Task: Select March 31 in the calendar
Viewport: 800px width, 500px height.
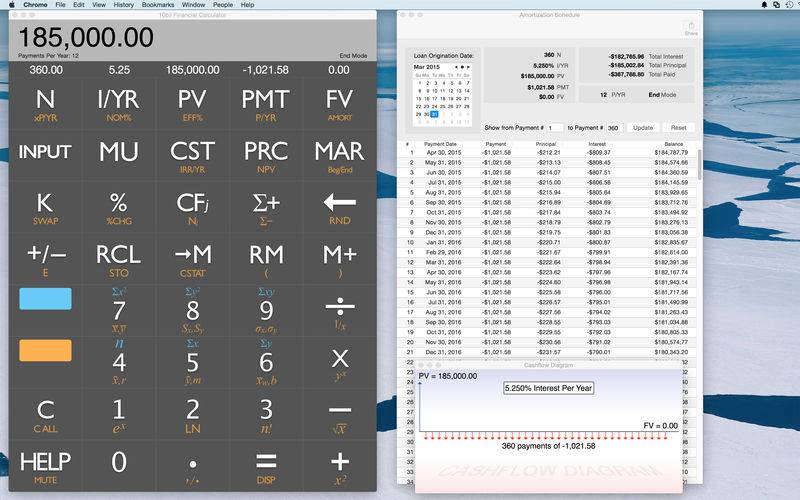Action: click(434, 114)
